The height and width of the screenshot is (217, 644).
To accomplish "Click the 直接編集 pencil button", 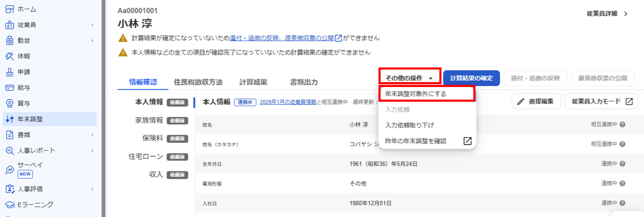I will [536, 101].
